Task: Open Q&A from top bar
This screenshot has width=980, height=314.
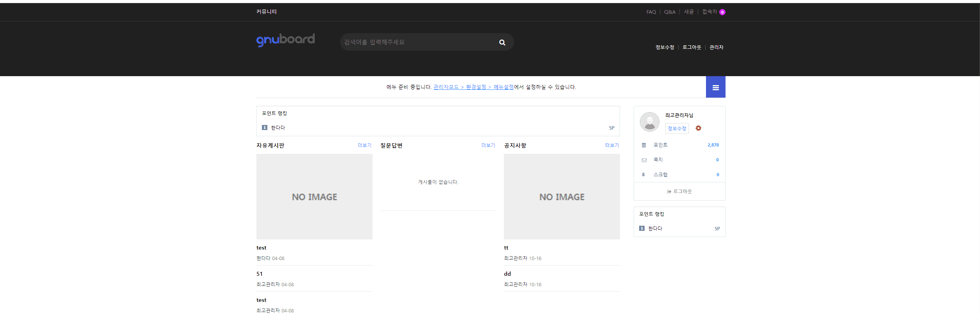Action: tap(669, 12)
